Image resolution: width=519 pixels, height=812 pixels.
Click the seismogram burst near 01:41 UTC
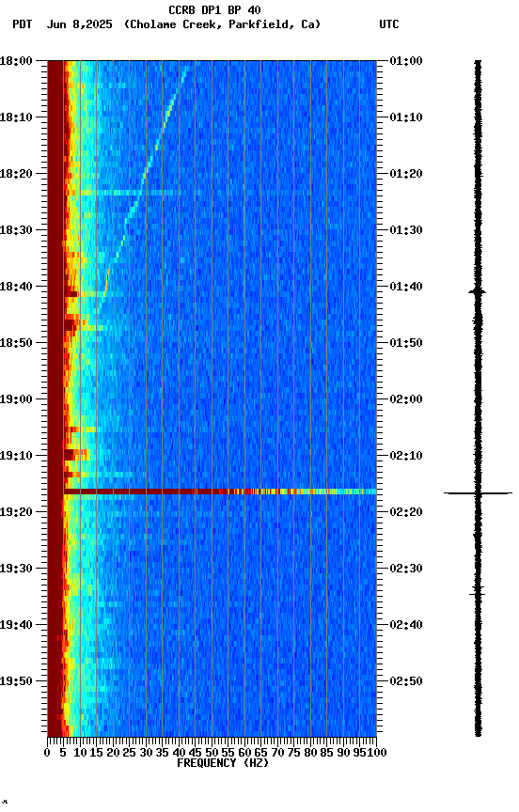pyautogui.click(x=478, y=292)
